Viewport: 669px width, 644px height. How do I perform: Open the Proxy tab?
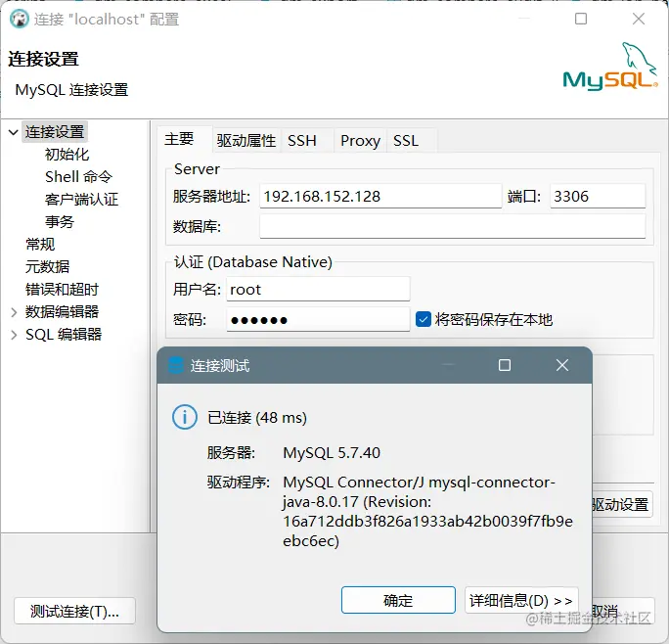point(360,141)
